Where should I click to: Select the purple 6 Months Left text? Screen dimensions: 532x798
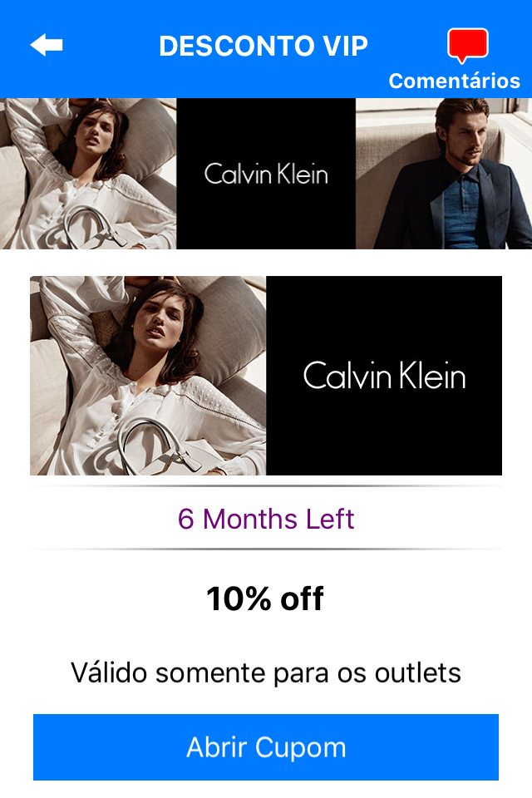pos(266,519)
